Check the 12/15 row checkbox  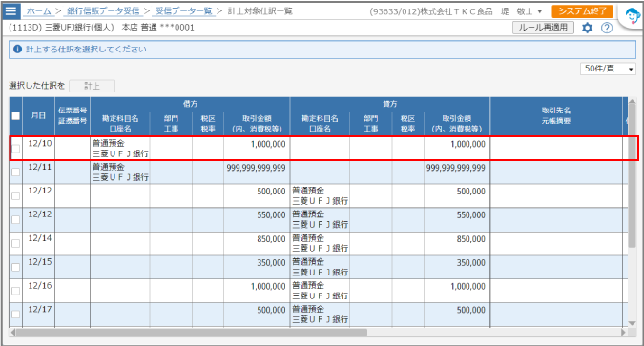coord(16,267)
